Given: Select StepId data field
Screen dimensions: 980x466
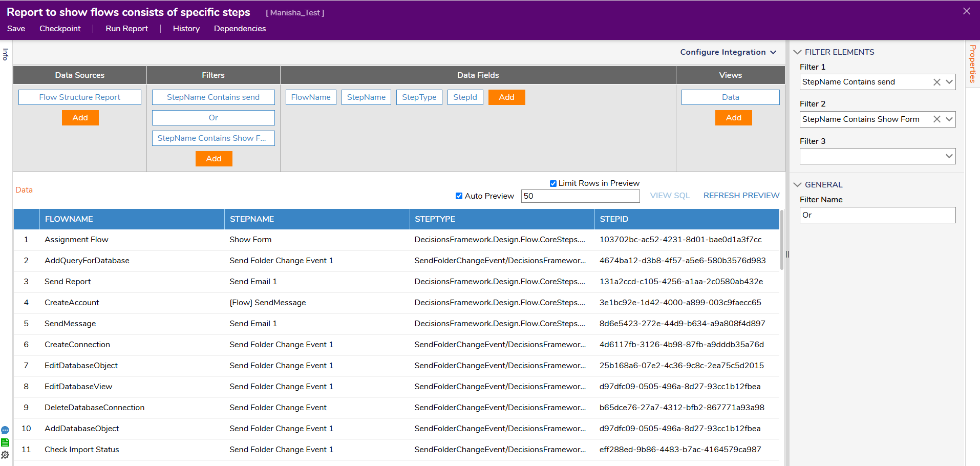Looking at the screenshot, I should tap(465, 97).
